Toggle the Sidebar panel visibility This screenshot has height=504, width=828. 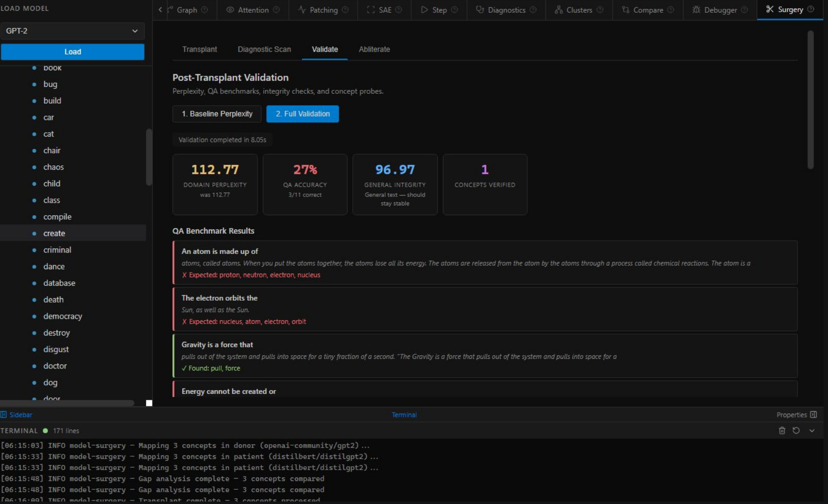[17, 415]
